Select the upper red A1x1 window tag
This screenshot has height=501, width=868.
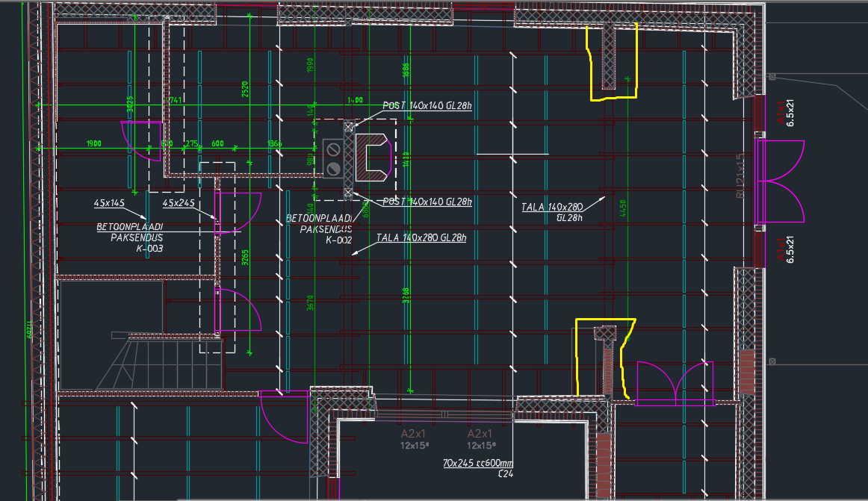(x=781, y=113)
